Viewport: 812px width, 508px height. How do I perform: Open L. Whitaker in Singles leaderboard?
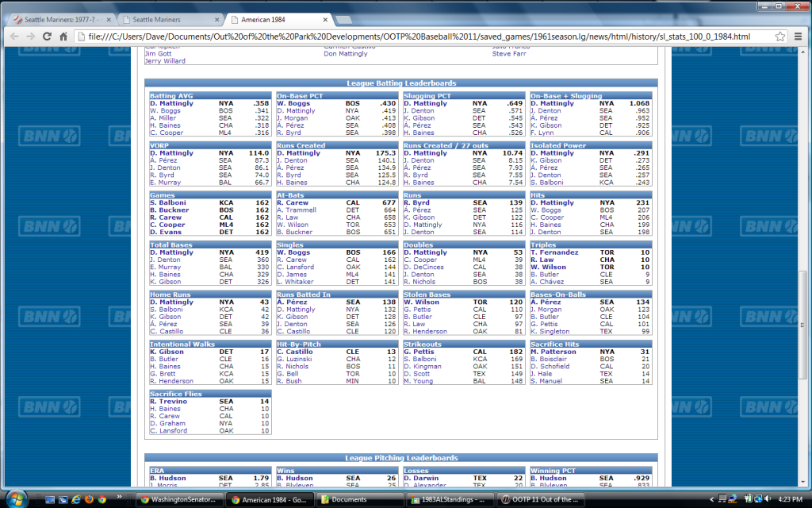pos(295,282)
